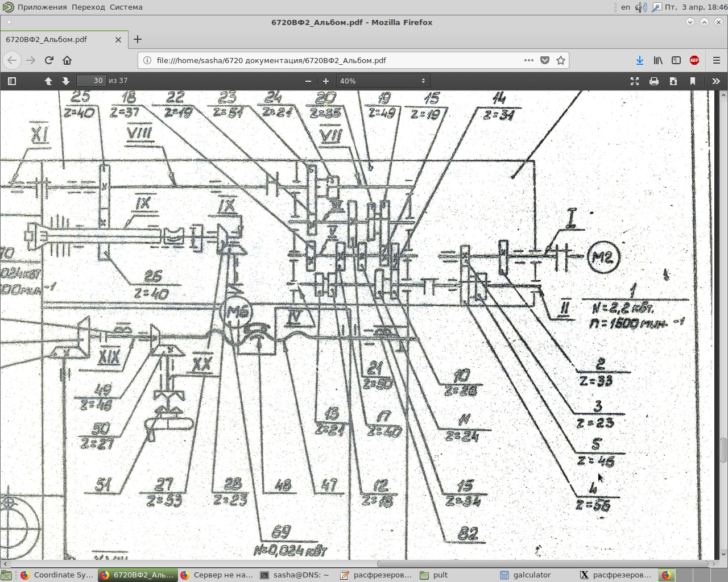The width and height of the screenshot is (728, 582).
Task: Open the Firefox home page
Action: (67, 60)
